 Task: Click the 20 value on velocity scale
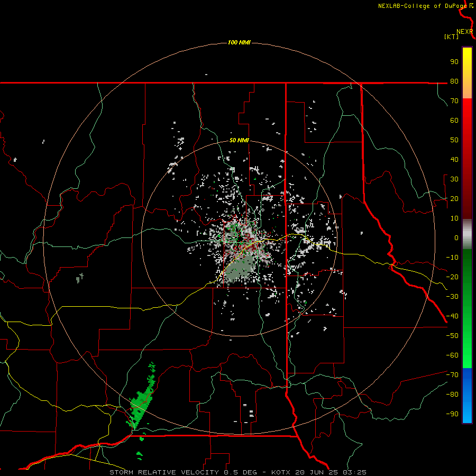coord(454,198)
